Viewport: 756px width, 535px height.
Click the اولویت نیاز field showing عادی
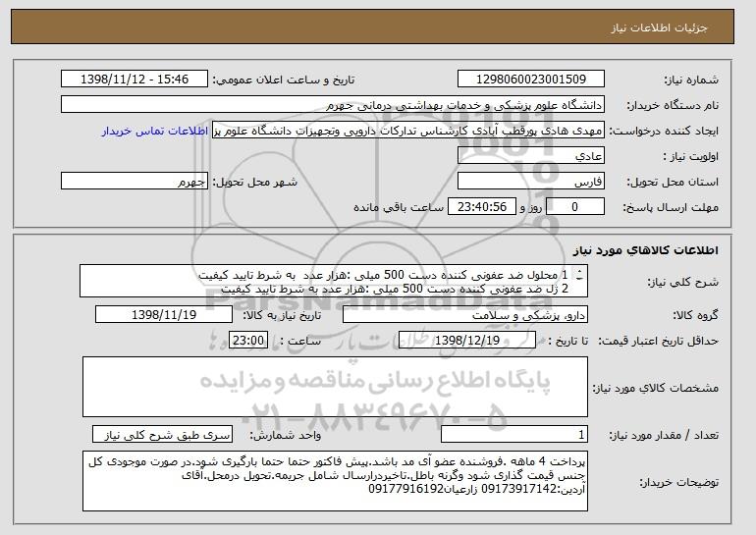531,156
